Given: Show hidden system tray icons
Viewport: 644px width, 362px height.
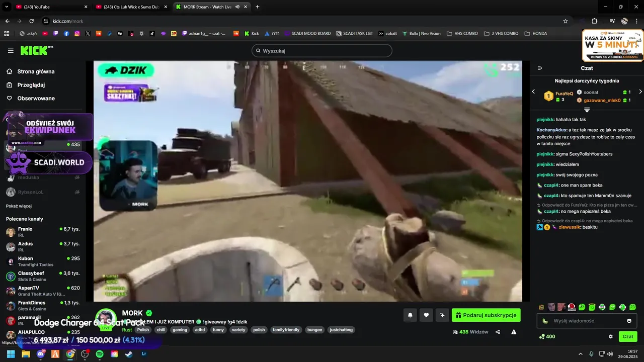Looking at the screenshot, I should (x=581, y=354).
